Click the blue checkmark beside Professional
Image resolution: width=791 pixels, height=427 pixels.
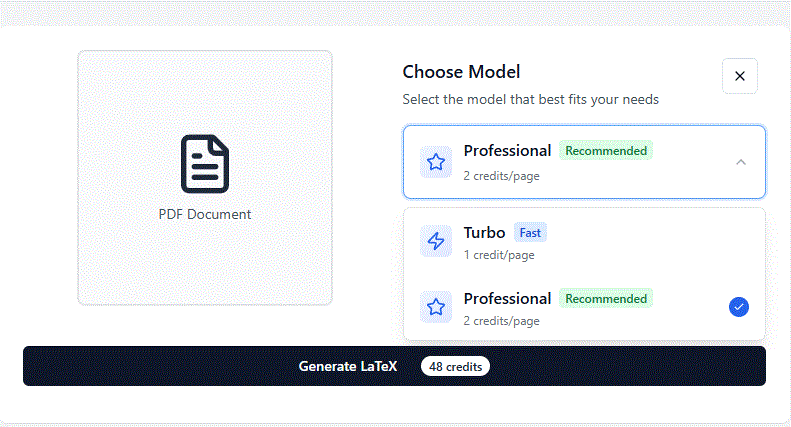(738, 307)
